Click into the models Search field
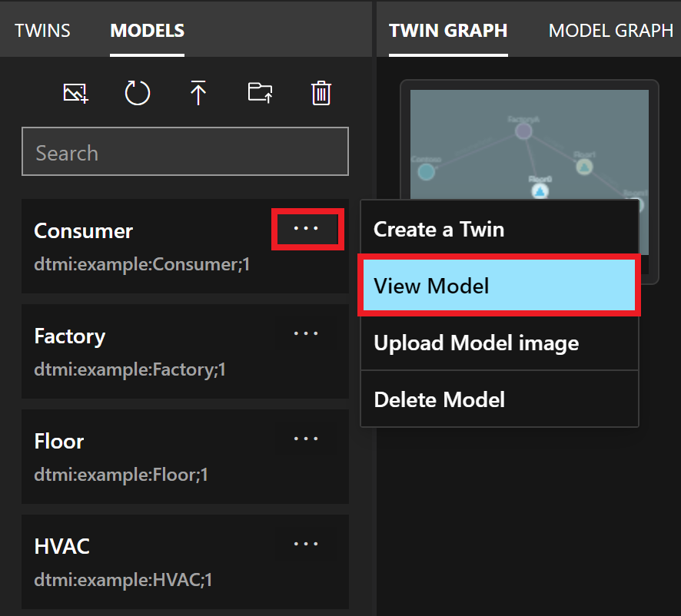Screen dimensions: 681x616 tap(184, 152)
